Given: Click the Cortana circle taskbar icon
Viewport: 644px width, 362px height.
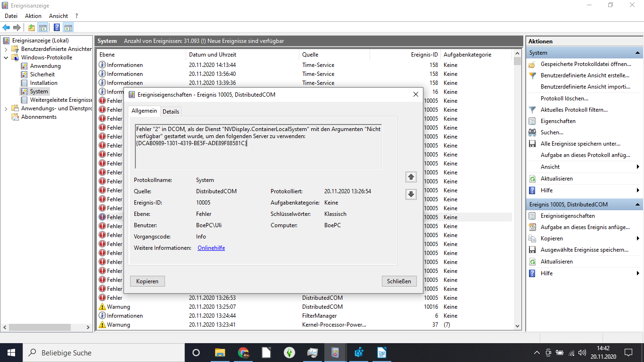Looking at the screenshot, I should point(197,353).
